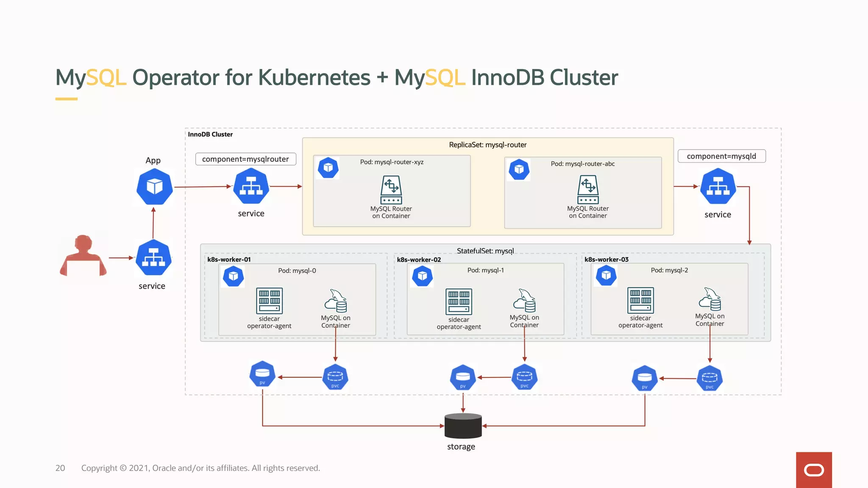The width and height of the screenshot is (868, 488).
Task: Click the component=mysqlrouter label box
Action: 245,159
